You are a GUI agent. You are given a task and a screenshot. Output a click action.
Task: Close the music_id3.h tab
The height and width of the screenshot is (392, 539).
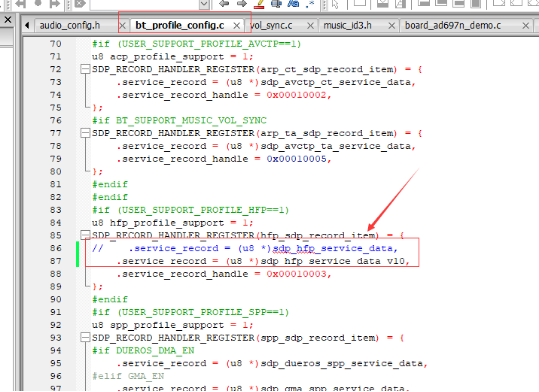pos(391,25)
